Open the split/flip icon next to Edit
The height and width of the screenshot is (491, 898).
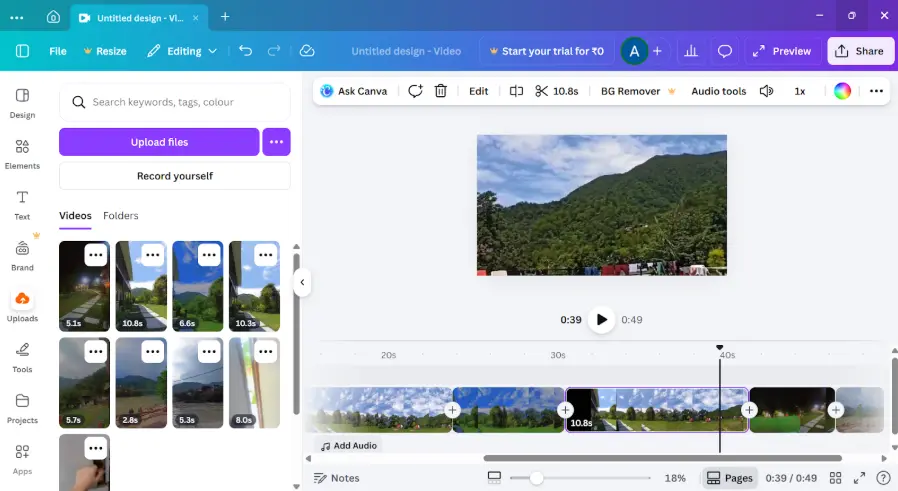coord(516,91)
